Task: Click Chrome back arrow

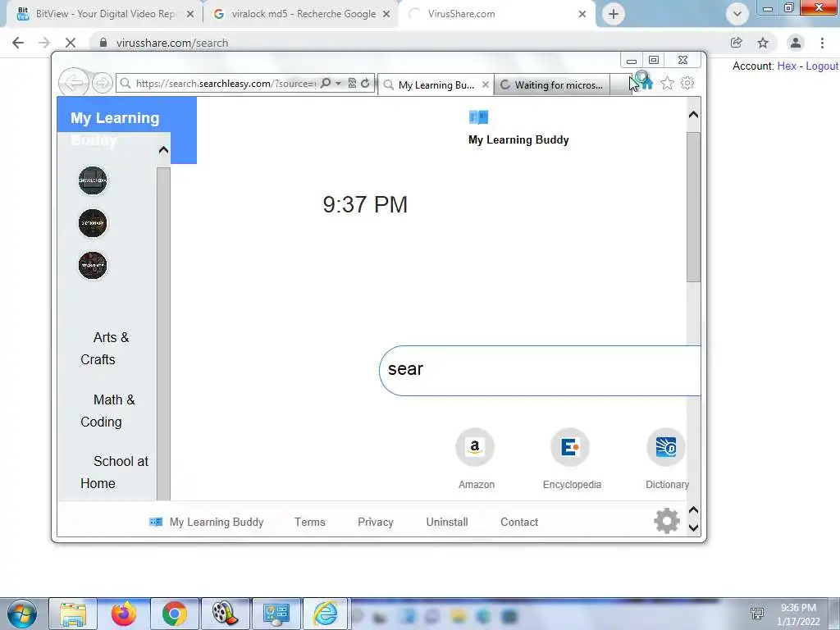Action: click(x=18, y=43)
